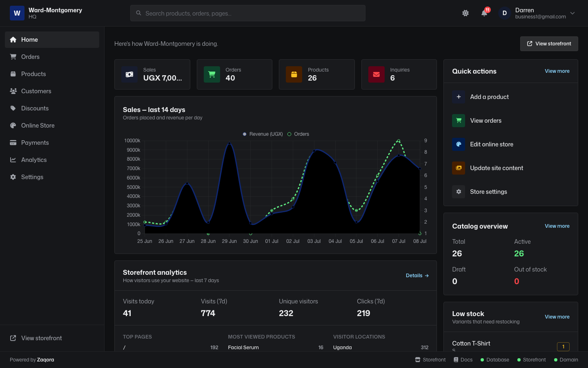Open Update site content quick action
The width and height of the screenshot is (588, 368).
[511, 168]
